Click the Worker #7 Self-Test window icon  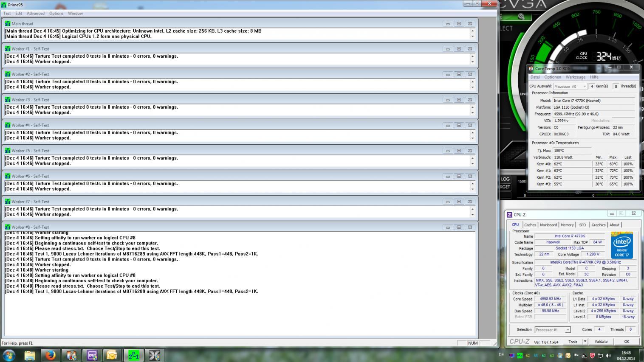coord(8,201)
